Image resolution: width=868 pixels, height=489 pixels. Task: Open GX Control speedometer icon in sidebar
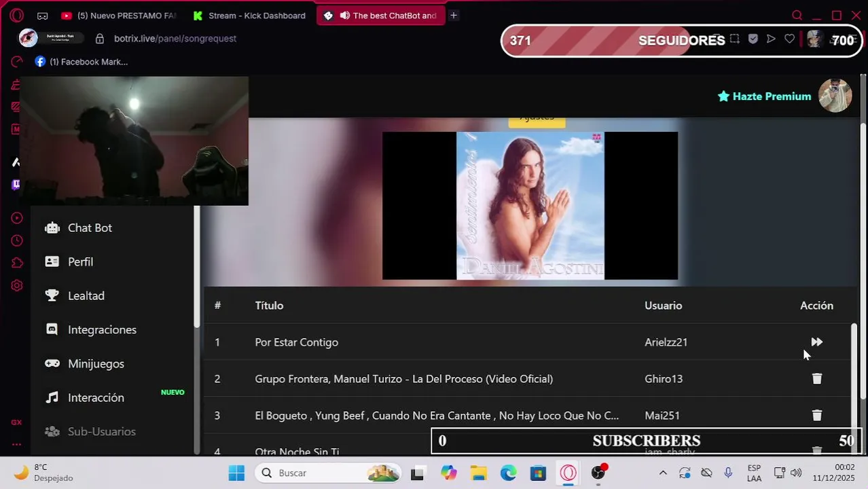click(x=17, y=62)
